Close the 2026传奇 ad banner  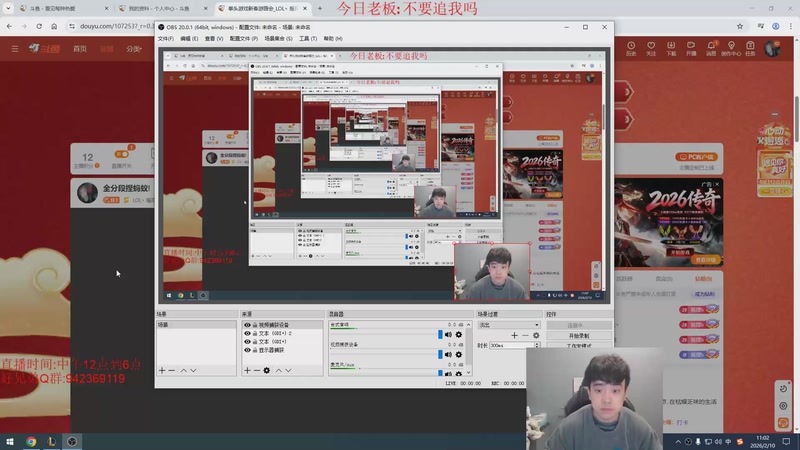coord(717,184)
